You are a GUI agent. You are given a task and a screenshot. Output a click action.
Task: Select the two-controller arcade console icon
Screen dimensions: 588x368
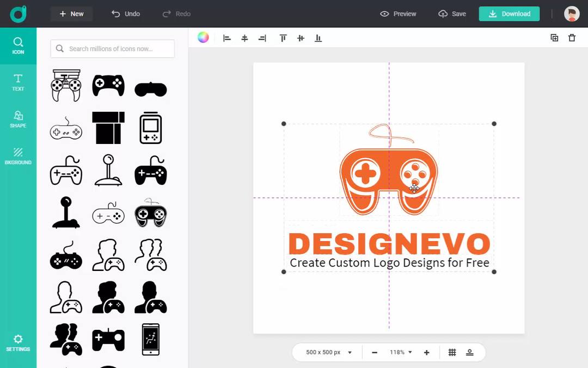[x=66, y=86]
